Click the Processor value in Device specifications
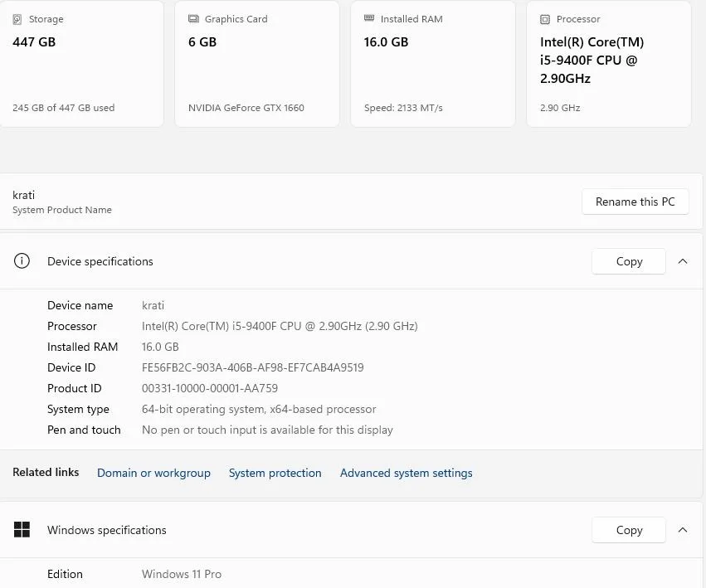Image resolution: width=706 pixels, height=588 pixels. pos(280,326)
